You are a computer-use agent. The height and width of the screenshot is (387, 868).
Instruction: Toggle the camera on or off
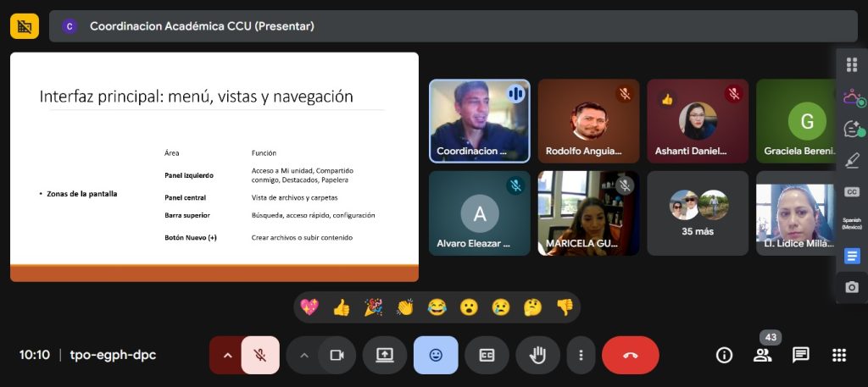[x=336, y=355]
